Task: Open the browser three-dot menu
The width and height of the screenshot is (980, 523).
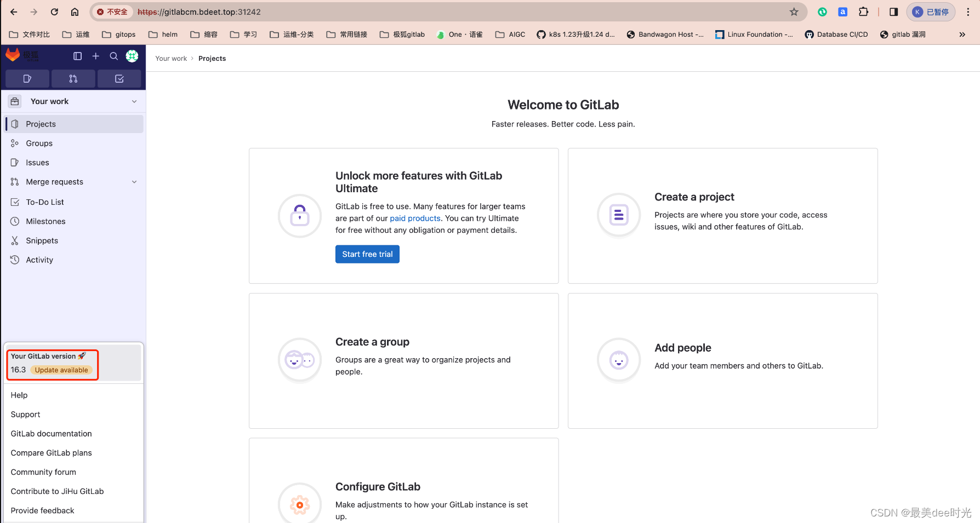Action: tap(968, 12)
